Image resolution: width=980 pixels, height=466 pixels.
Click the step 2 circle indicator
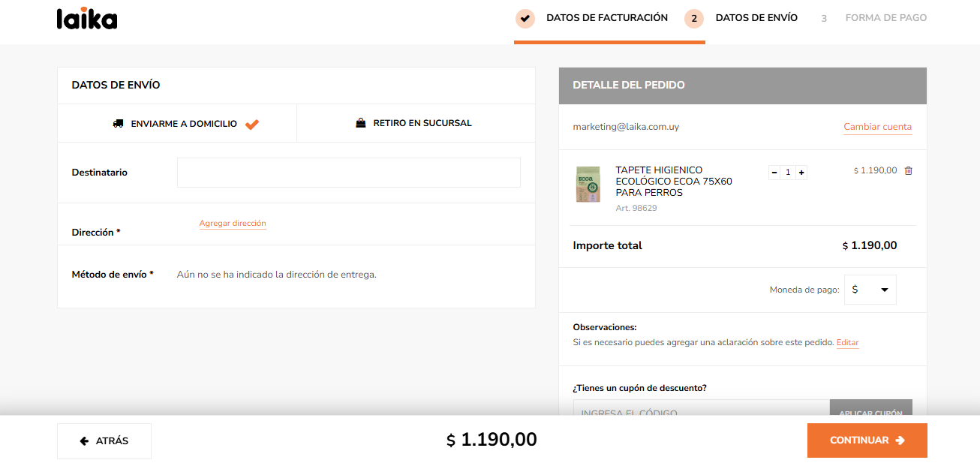pyautogui.click(x=694, y=18)
